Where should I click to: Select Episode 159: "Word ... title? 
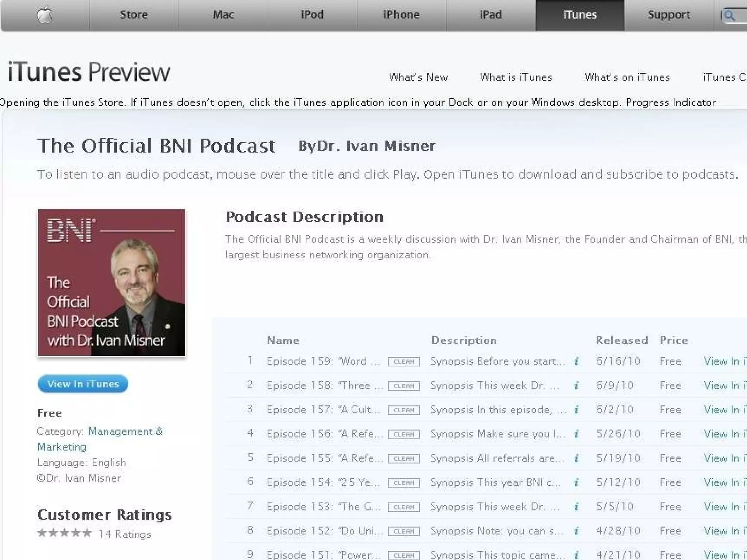pyautogui.click(x=324, y=361)
